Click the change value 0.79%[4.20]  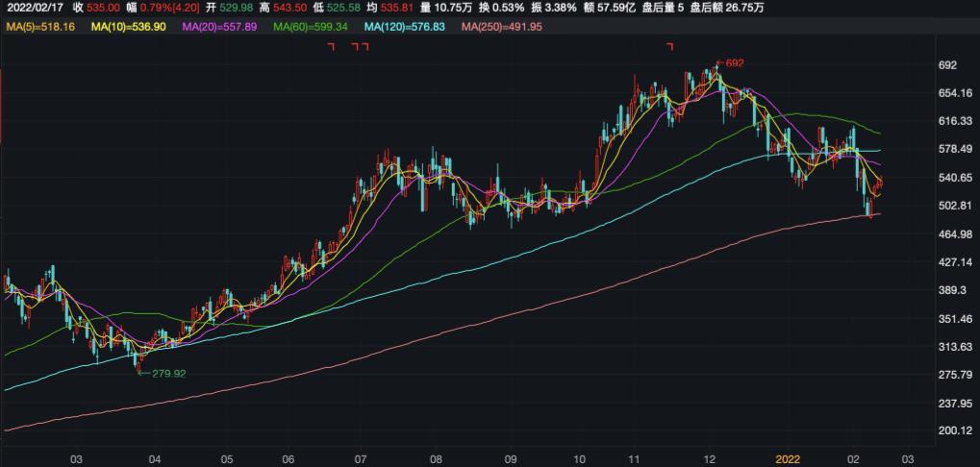point(169,8)
